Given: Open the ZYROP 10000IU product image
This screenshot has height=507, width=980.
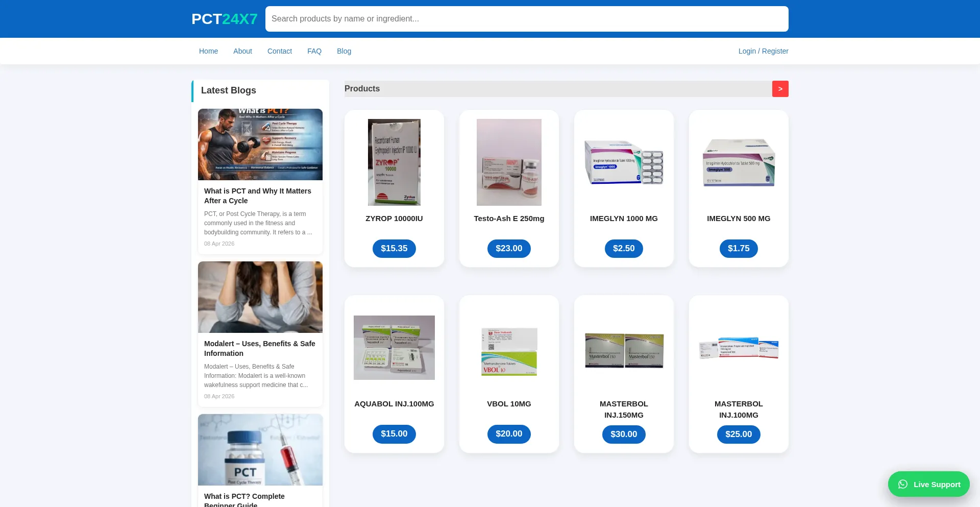Looking at the screenshot, I should click(394, 162).
